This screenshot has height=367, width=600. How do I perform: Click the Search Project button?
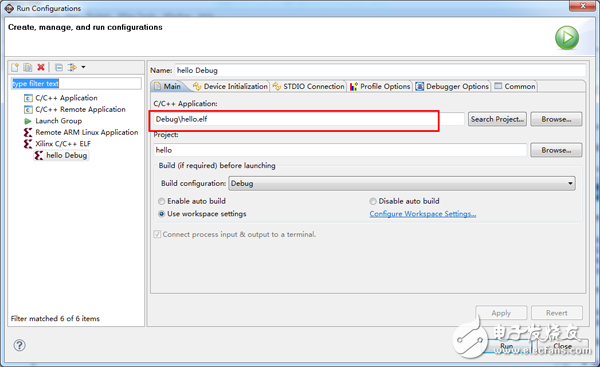497,119
